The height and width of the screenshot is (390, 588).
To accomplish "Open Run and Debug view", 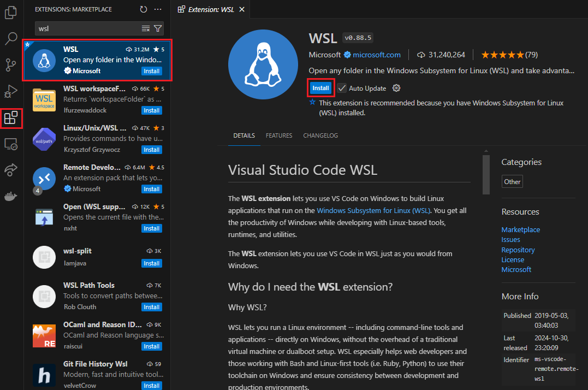I will click(11, 91).
